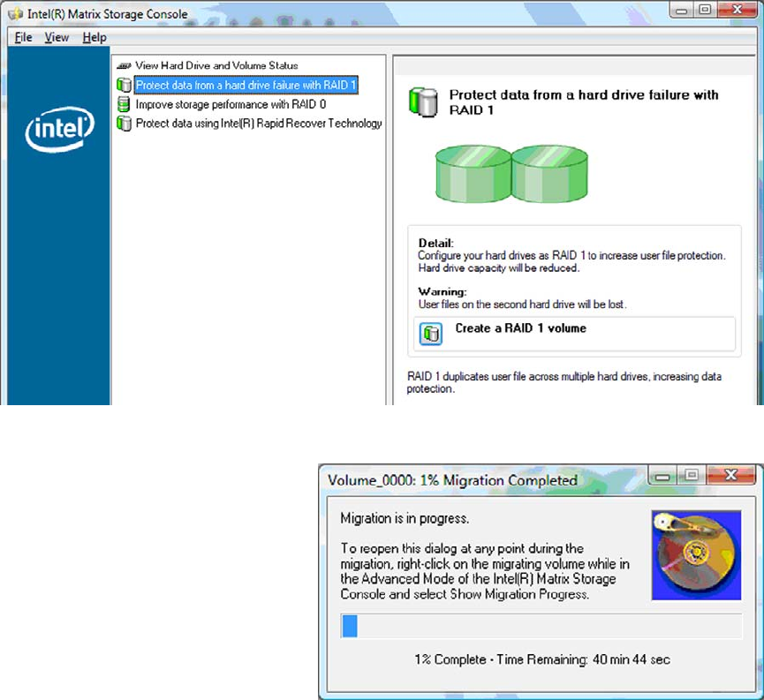Close the Intel Matrix Storage Console window
764x700 pixels.
pos(738,9)
